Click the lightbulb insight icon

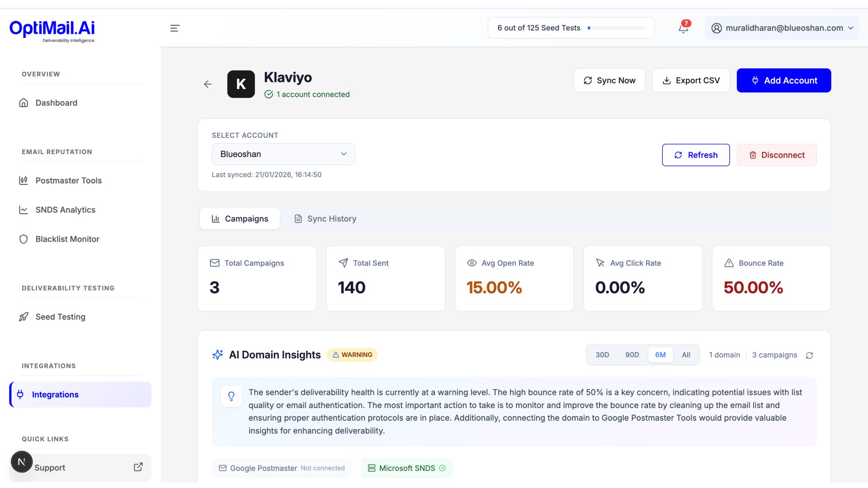pos(231,396)
